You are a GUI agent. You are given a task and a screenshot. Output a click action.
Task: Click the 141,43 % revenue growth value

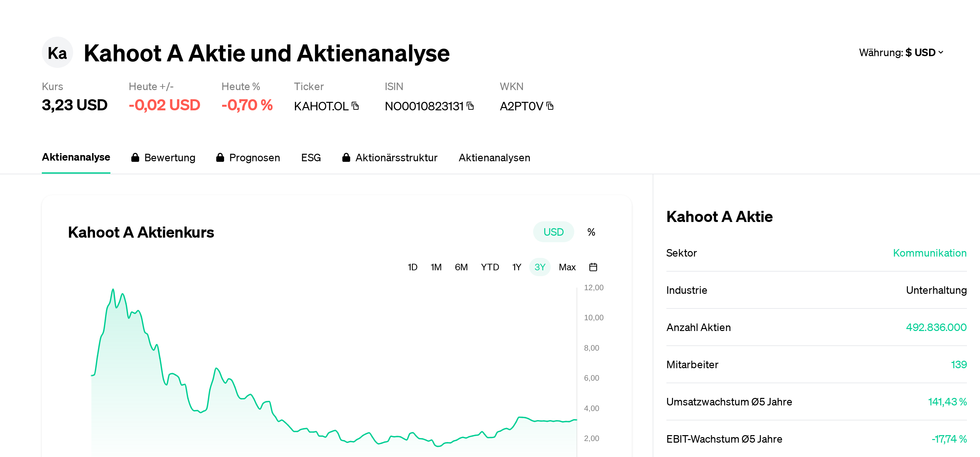(x=947, y=402)
